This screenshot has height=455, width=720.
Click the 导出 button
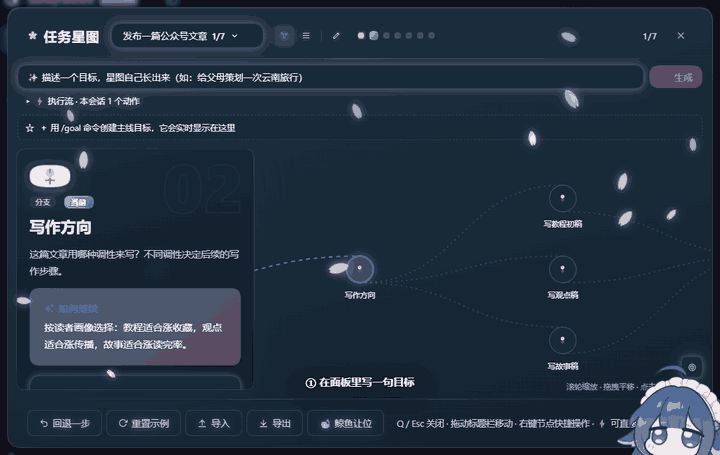pyautogui.click(x=275, y=423)
